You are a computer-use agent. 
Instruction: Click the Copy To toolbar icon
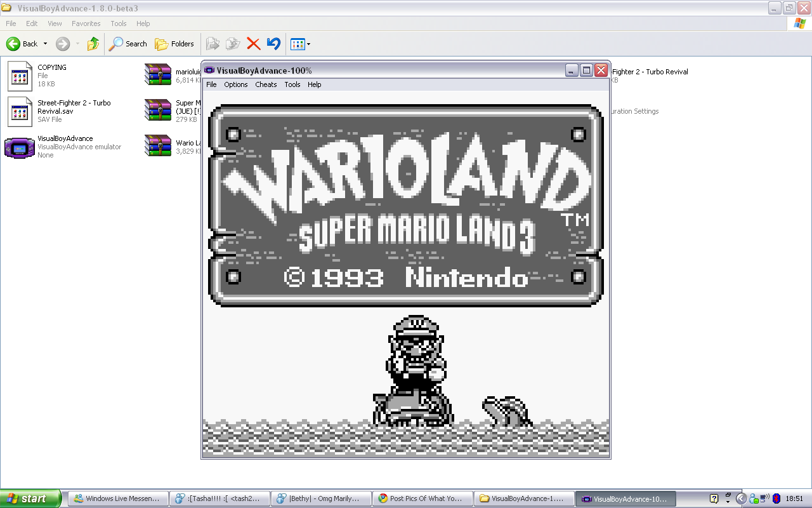pos(232,43)
